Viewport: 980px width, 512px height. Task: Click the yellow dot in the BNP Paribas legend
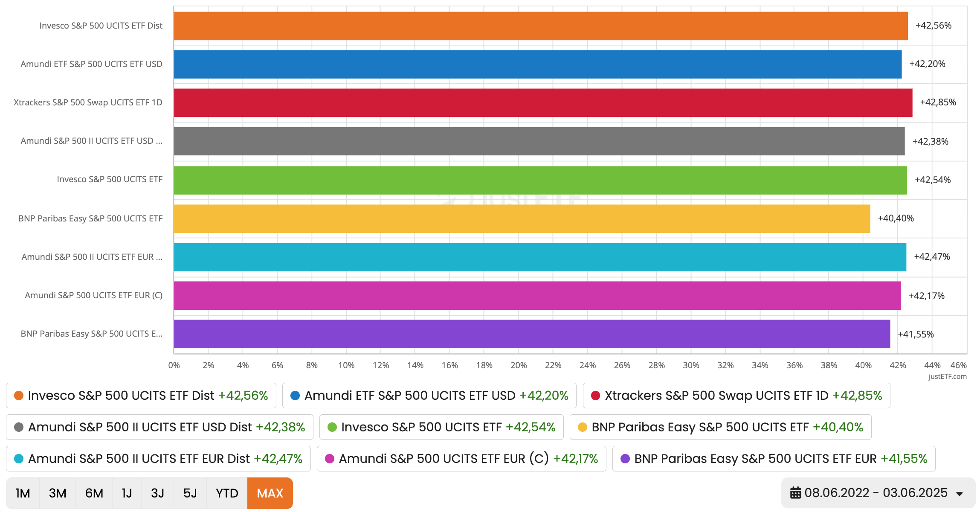(x=582, y=427)
